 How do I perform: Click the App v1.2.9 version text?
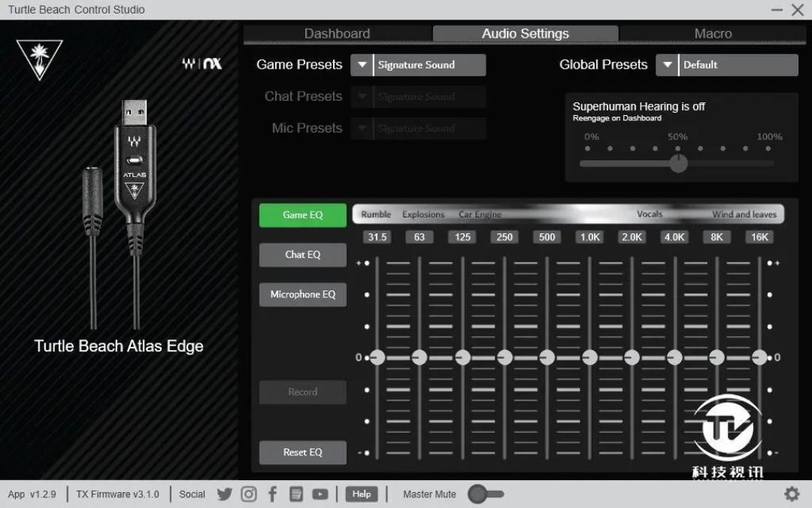[x=32, y=494]
